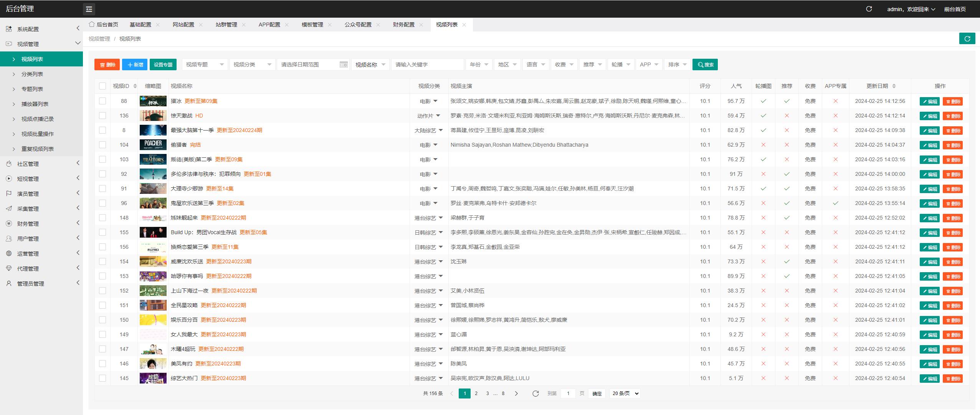This screenshot has width=980, height=415.
Task: Toggle APP专属 checkmark for 鬼屋欢乐送第三季
Action: pos(835,203)
